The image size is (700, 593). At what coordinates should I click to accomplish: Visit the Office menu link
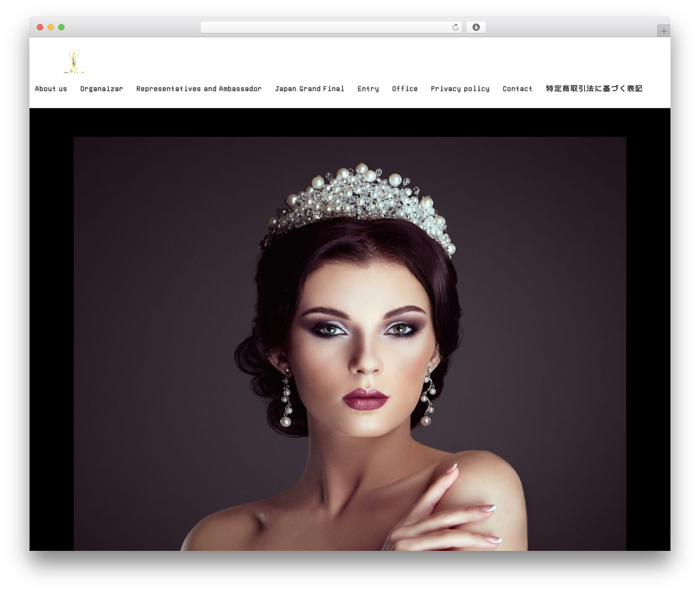405,89
